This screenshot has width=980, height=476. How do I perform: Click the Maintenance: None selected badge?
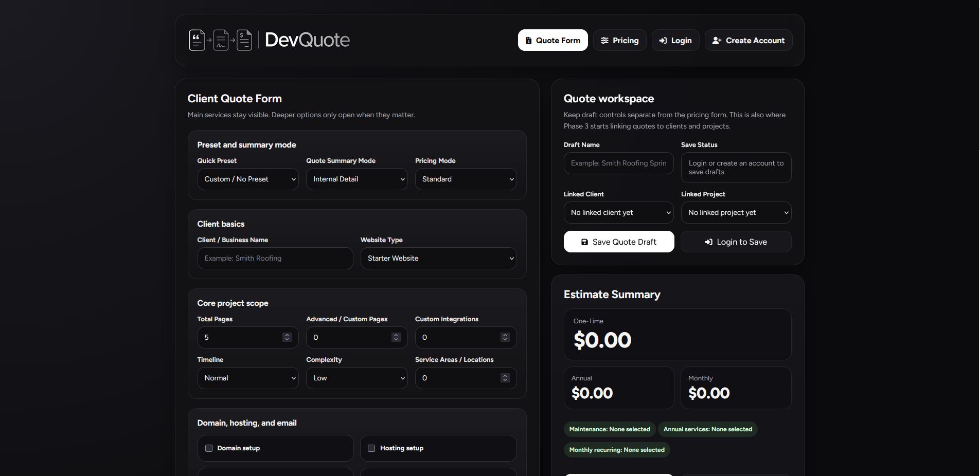610,429
